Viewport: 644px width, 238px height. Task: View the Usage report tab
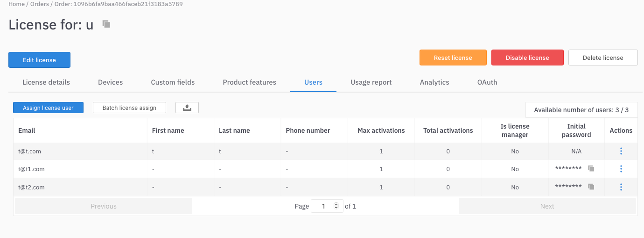[371, 82]
